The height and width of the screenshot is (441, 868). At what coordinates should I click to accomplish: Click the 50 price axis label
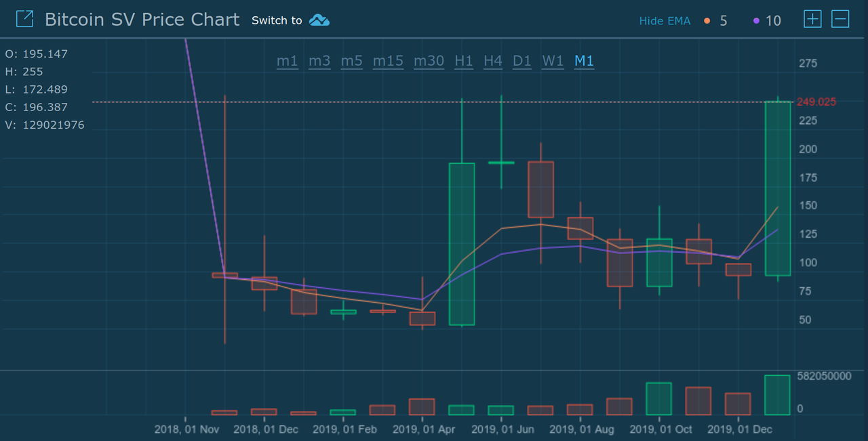tap(806, 320)
